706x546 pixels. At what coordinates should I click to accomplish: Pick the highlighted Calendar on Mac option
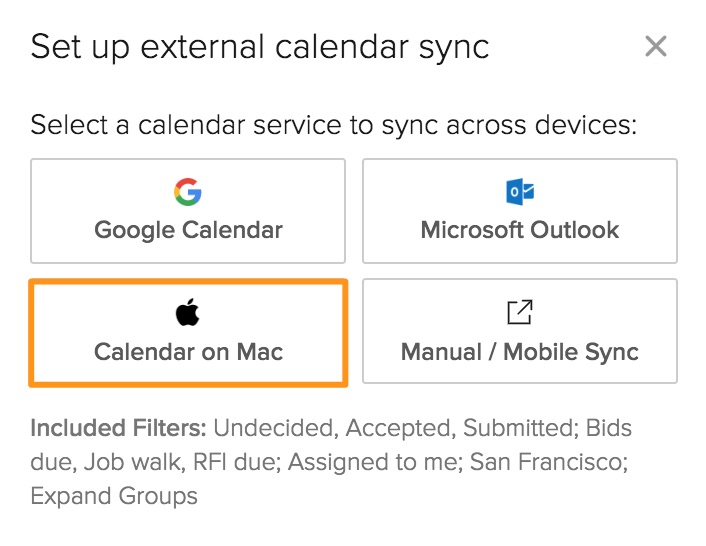[x=188, y=332]
